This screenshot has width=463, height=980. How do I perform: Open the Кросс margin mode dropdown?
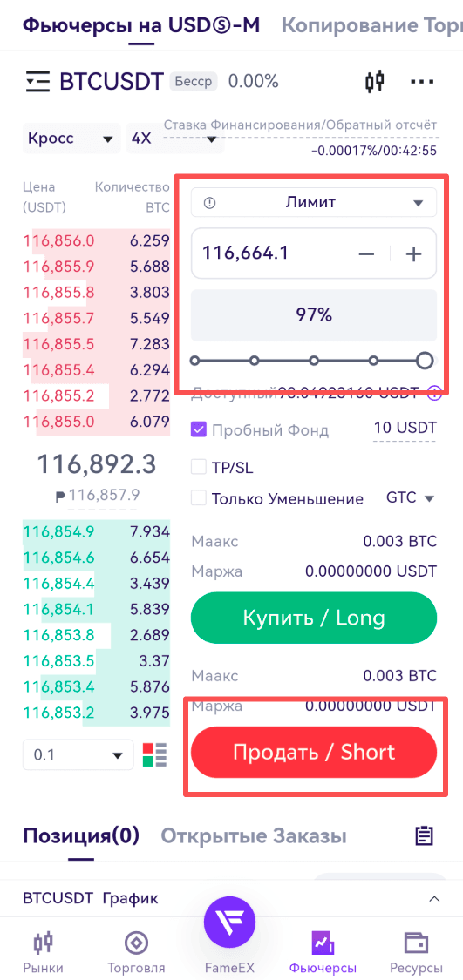coord(71,139)
